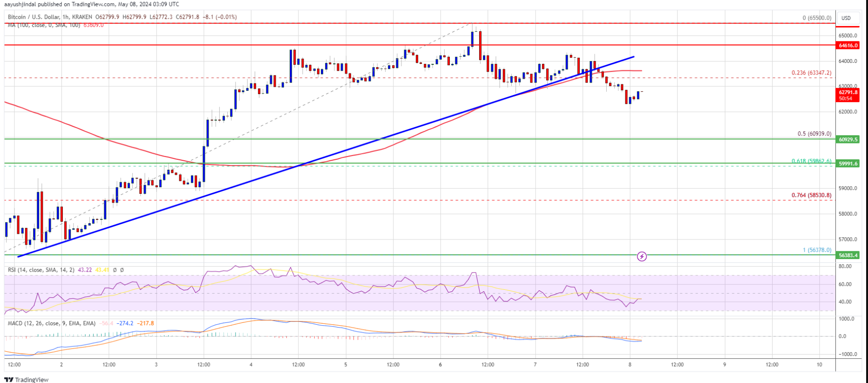Viewport: 868px width, 383px height.
Task: Click the 1 (56378.0) Fibonacci level label
Action: (817, 250)
